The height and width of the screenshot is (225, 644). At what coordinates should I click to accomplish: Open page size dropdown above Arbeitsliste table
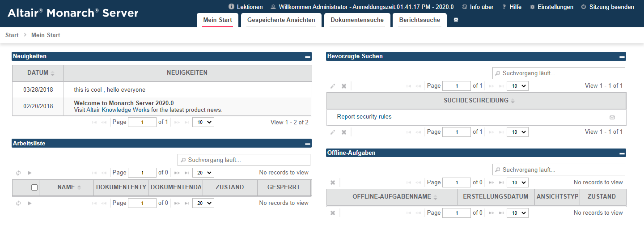(203, 173)
